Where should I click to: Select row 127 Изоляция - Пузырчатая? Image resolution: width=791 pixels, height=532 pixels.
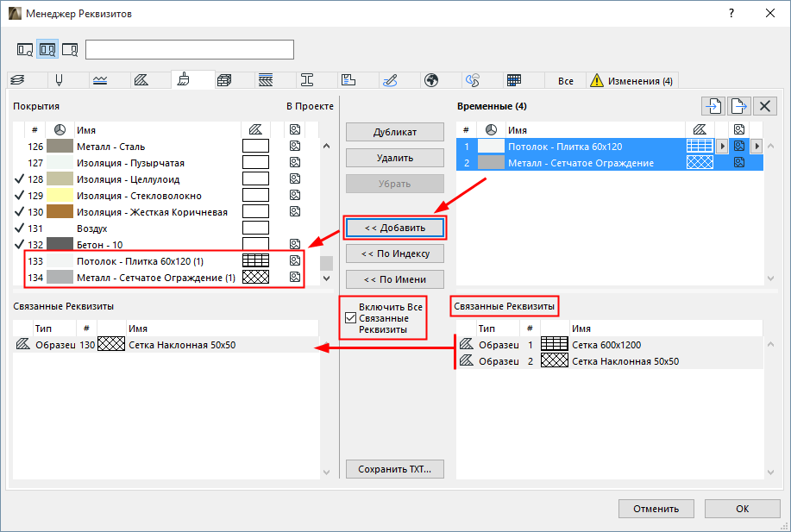[x=166, y=163]
